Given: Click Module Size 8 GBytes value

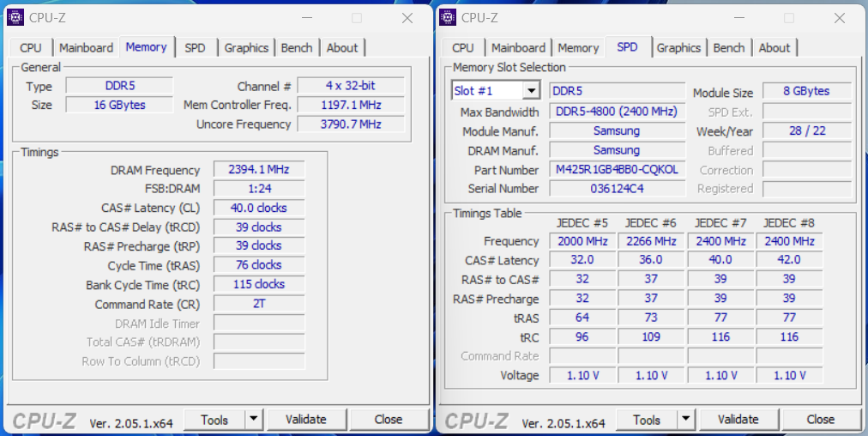Looking at the screenshot, I should pyautogui.click(x=807, y=91).
